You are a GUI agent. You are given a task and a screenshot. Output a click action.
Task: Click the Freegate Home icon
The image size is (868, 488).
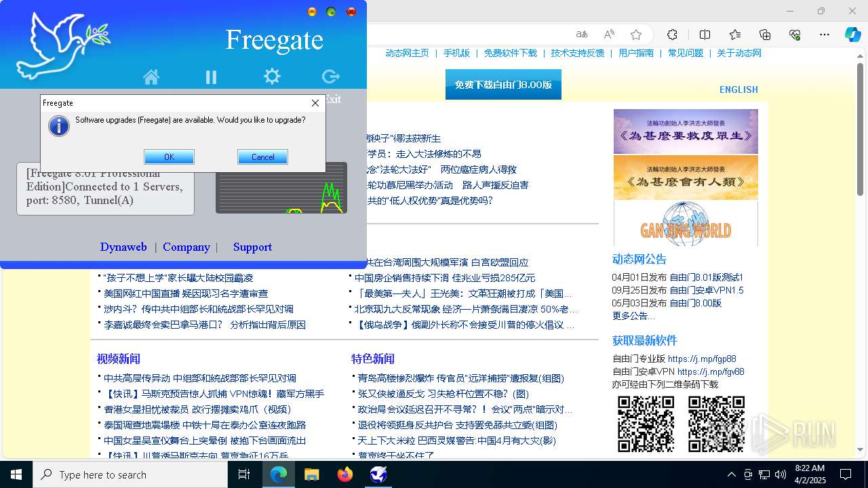click(x=151, y=77)
